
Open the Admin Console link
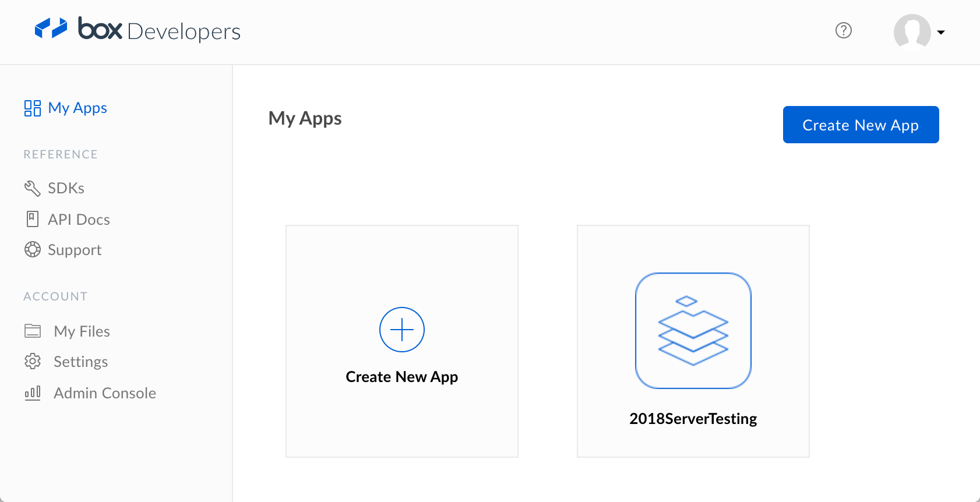105,393
